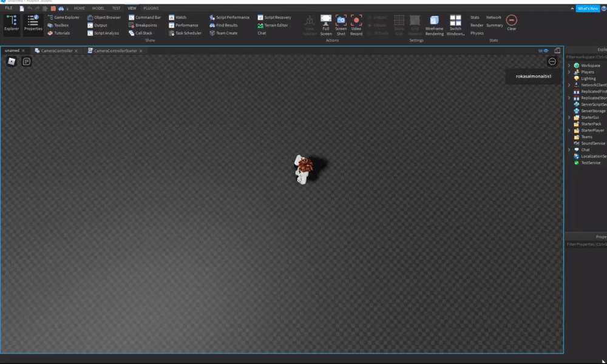Close the CameraControllerStarter tab
The height and width of the screenshot is (364, 607).
[141, 51]
